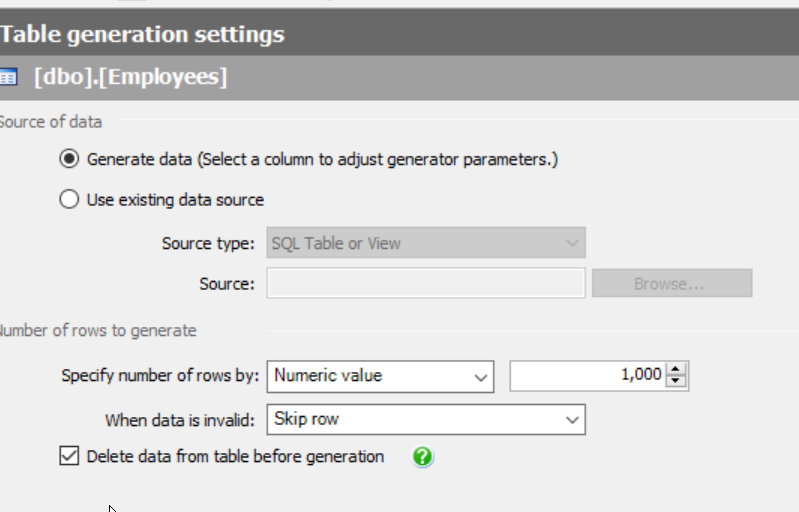Image resolution: width=799 pixels, height=512 pixels.
Task: Decrease row count with the down spinner arrow
Action: [x=677, y=381]
